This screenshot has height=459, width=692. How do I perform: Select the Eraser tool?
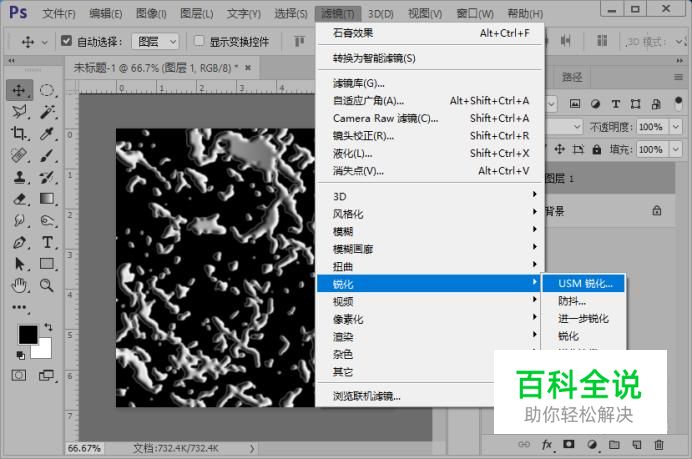(x=19, y=199)
